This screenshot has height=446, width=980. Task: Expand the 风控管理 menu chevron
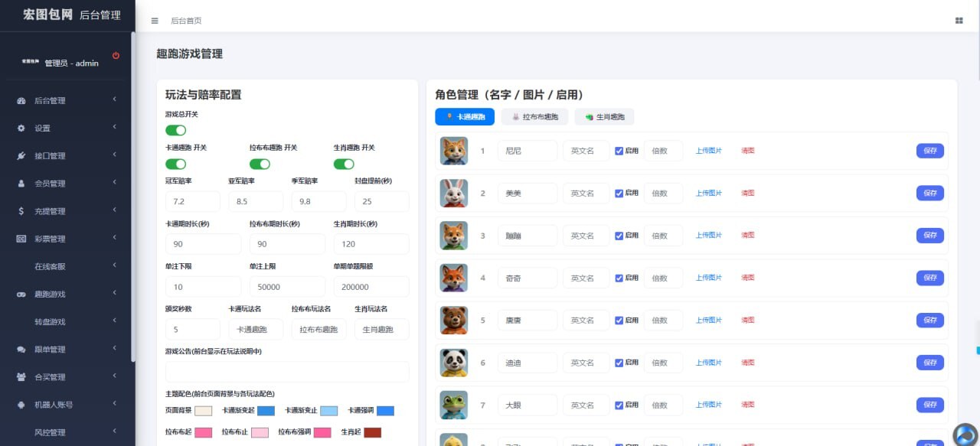click(114, 431)
